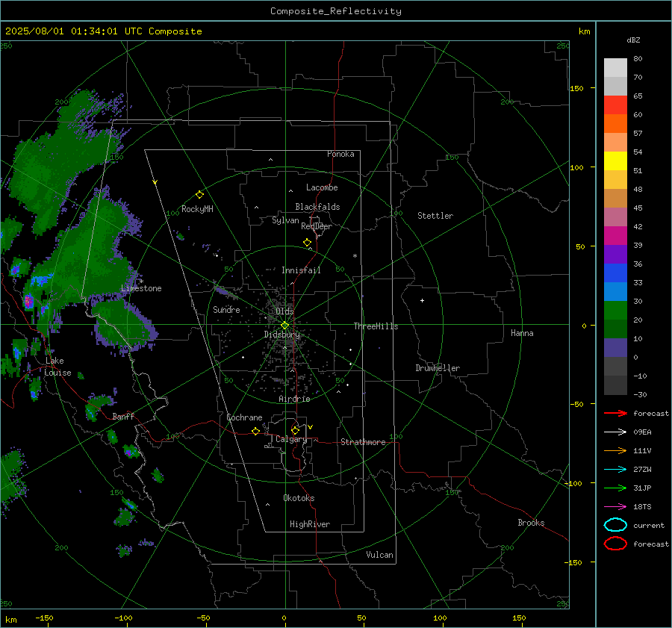Click the white asterisk marker east of Innisfail

(x=355, y=256)
